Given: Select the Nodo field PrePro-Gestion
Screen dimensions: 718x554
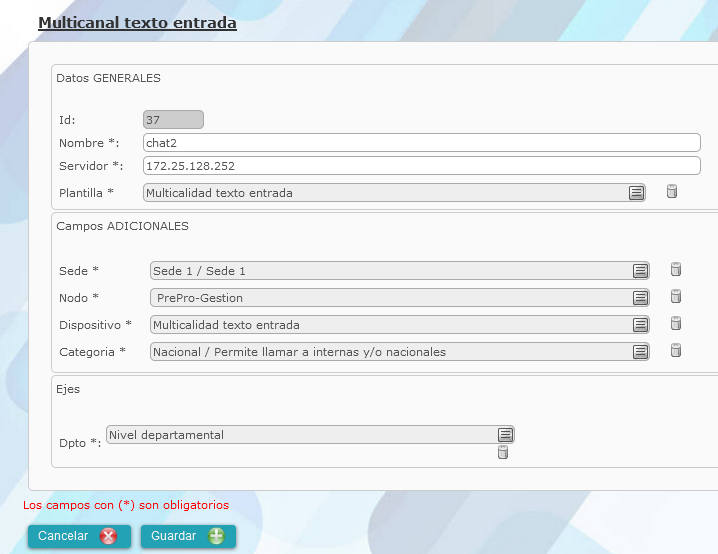Looking at the screenshot, I should coord(400,298).
